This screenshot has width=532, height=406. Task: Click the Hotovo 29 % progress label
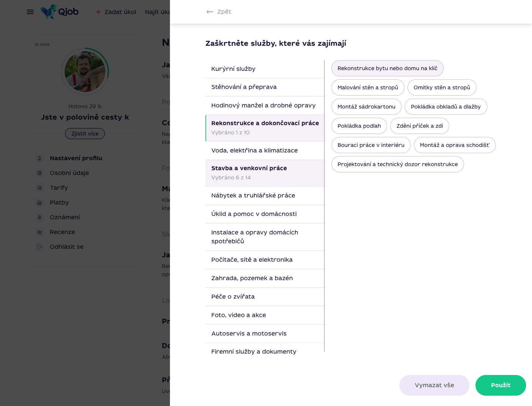pos(85,106)
